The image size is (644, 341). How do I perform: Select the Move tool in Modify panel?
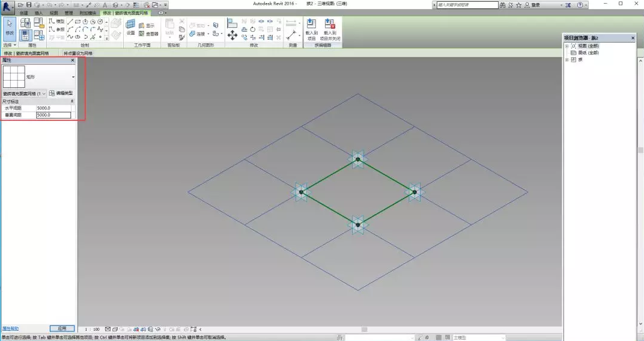coord(232,35)
